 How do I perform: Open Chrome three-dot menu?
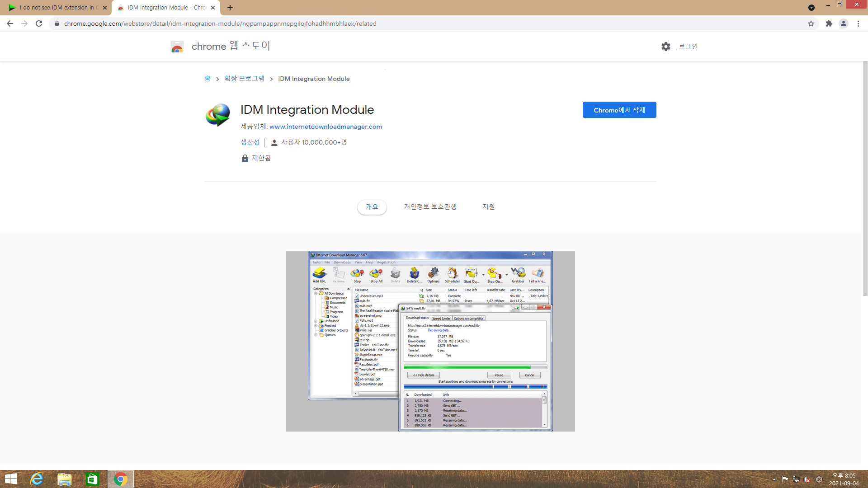[858, 23]
